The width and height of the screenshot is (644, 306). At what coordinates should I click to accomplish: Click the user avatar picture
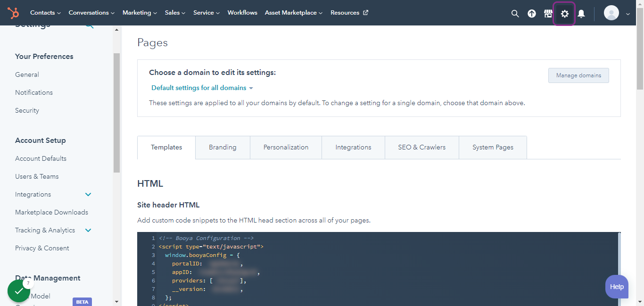[611, 13]
